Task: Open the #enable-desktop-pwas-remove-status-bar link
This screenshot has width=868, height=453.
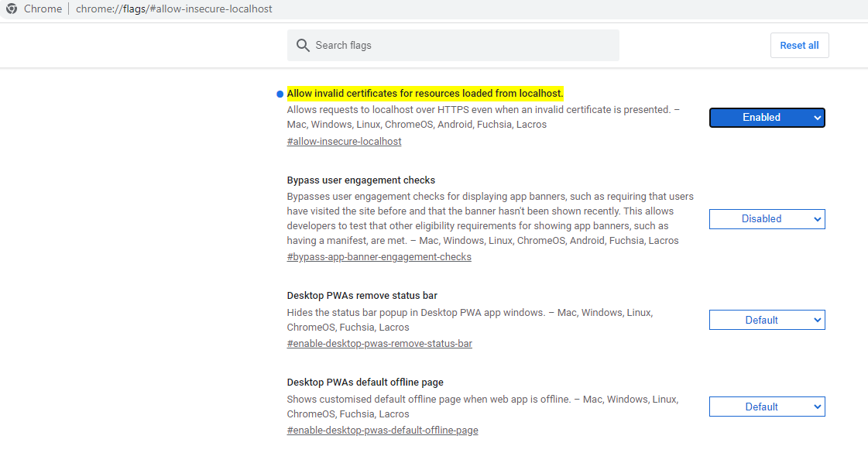Action: (x=379, y=343)
